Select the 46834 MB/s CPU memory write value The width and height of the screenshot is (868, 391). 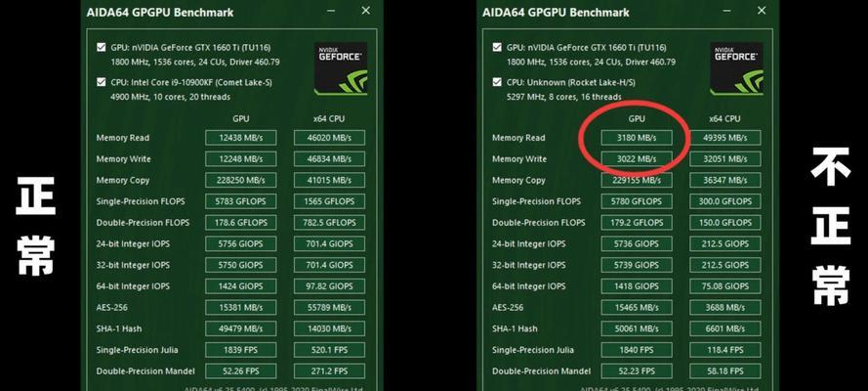pyautogui.click(x=329, y=159)
